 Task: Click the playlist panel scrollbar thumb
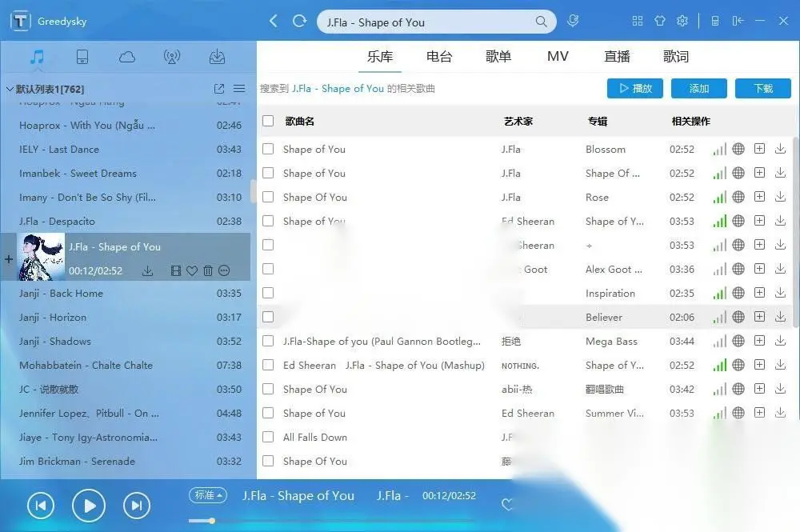pos(253,191)
